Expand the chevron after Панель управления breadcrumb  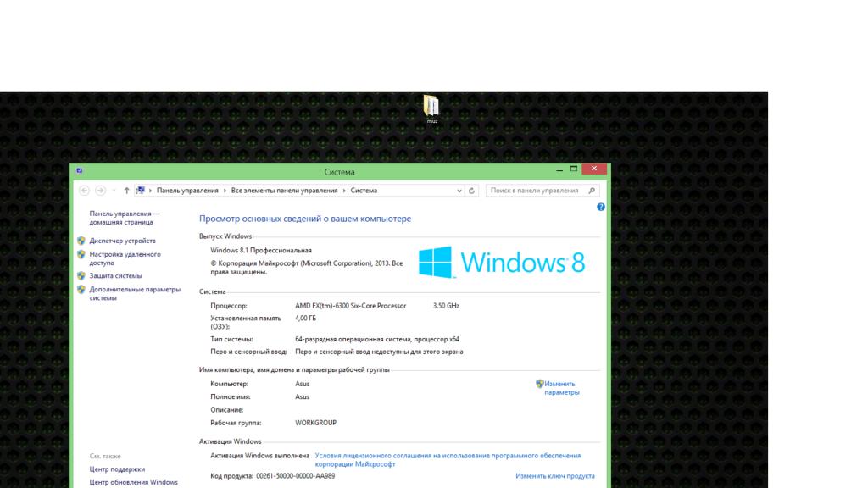pyautogui.click(x=225, y=191)
